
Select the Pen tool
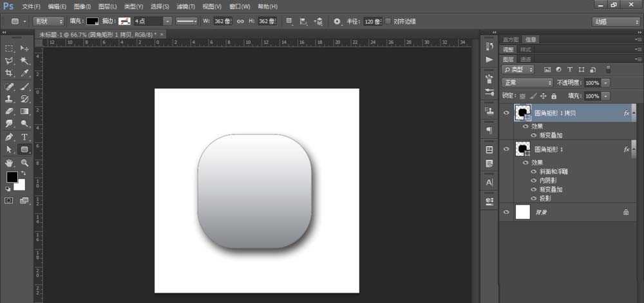[x=10, y=137]
